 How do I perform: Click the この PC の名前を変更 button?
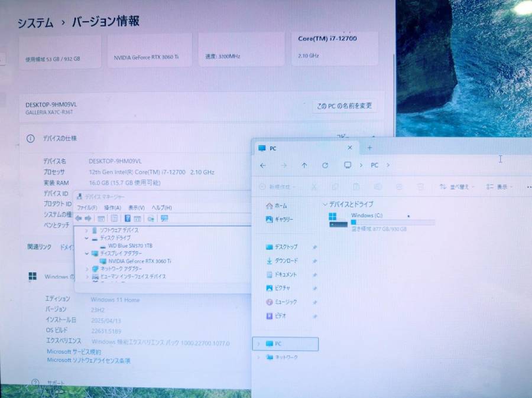[345, 106]
